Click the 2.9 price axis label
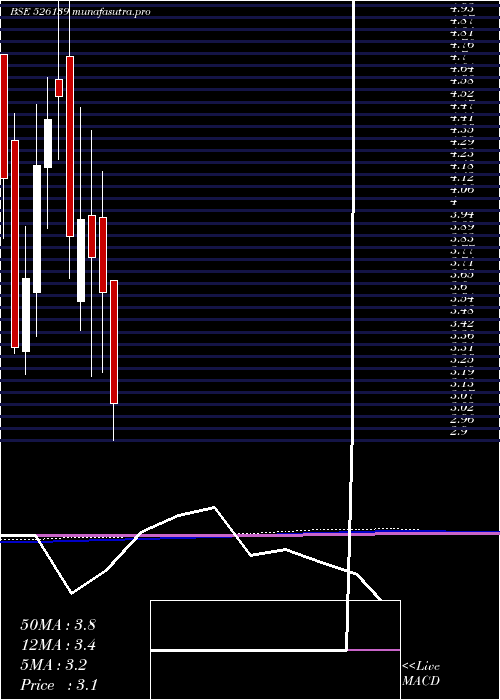This screenshot has height=700, width=500. tap(459, 431)
